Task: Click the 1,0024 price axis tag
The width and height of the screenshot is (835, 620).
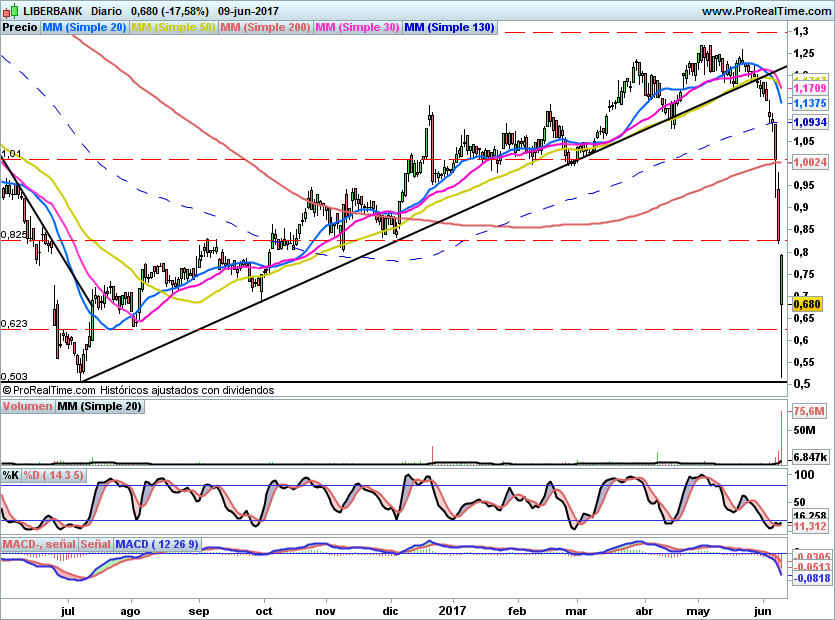Action: [808, 161]
